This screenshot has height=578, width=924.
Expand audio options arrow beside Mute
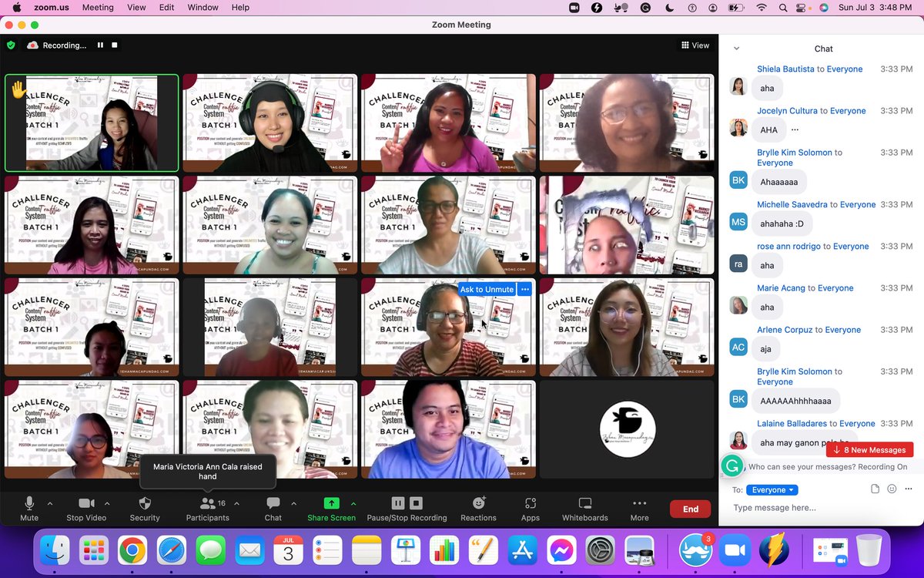[50, 503]
